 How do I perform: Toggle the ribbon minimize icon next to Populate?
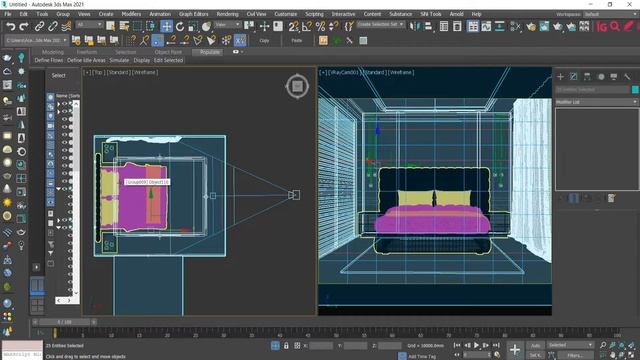pos(237,52)
